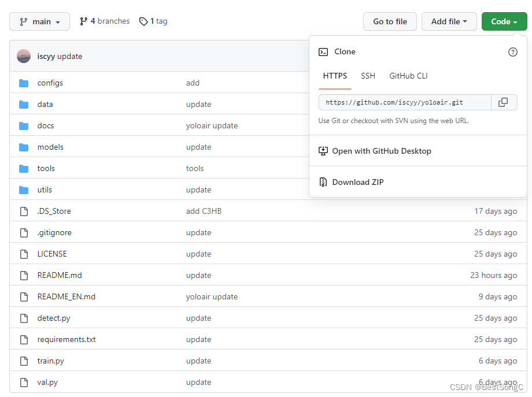This screenshot has height=397, width=532.
Task: Select the HTTPS clone tab
Action: (335, 76)
